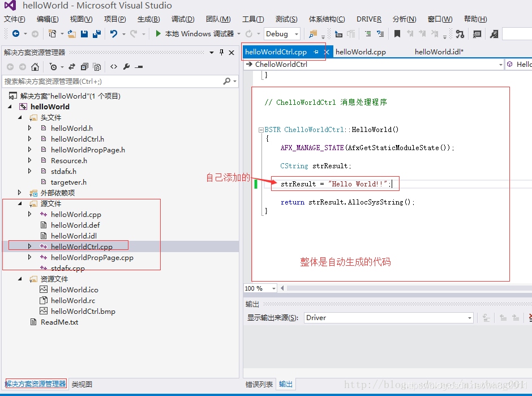This screenshot has width=532, height=396.
Task: Select helloWorldCtrl.bmp in the tree
Action: click(83, 312)
